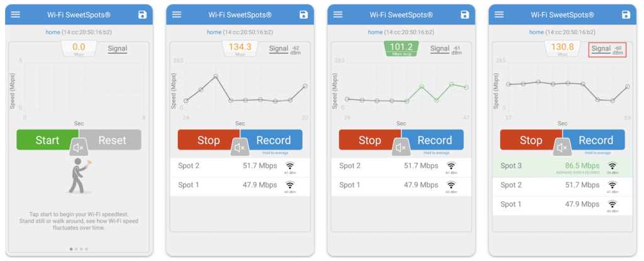This screenshot has height=261, width=644.
Task: Select the Signal -60 dBm tab
Action: point(607,50)
